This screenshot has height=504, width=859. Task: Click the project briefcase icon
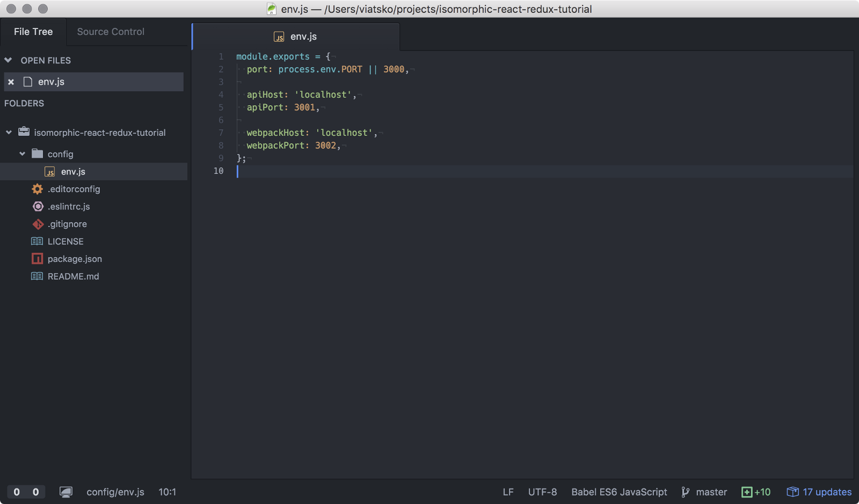[x=24, y=132]
